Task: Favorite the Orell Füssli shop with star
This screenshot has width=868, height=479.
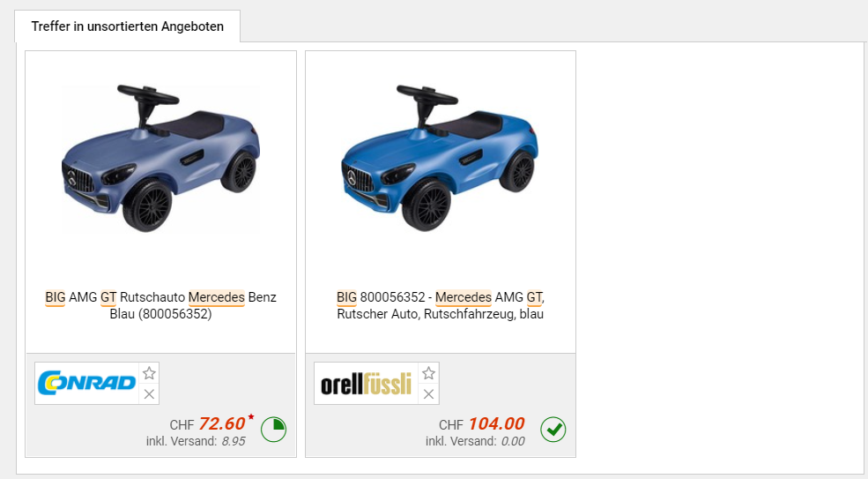Action: (428, 373)
